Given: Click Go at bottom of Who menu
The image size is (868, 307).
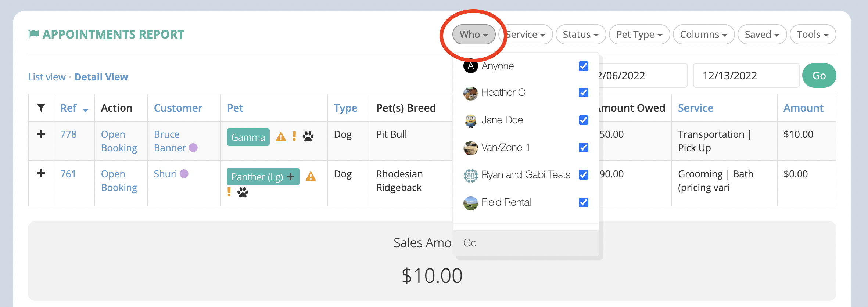Looking at the screenshot, I should (x=470, y=243).
